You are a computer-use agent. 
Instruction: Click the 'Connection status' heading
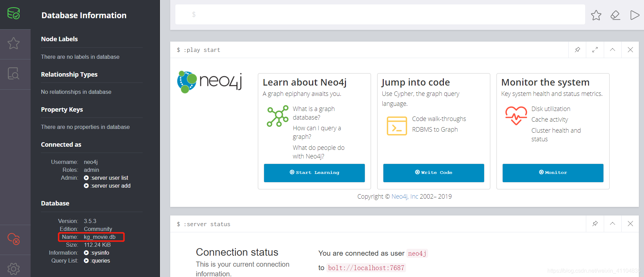tap(237, 252)
